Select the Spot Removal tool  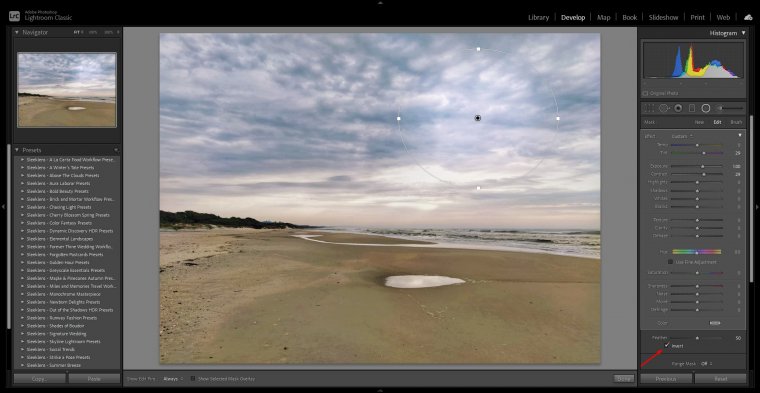pyautogui.click(x=663, y=108)
